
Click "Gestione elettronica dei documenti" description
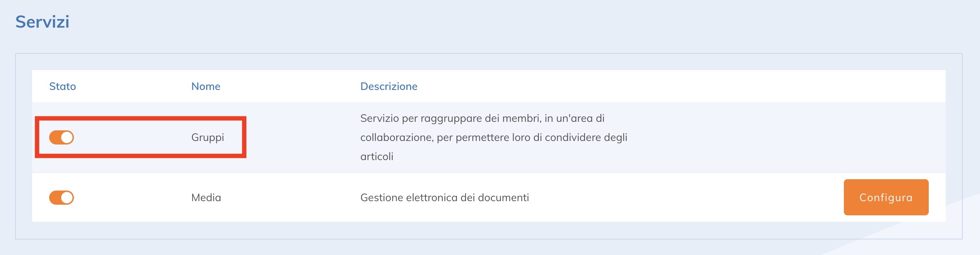point(444,197)
